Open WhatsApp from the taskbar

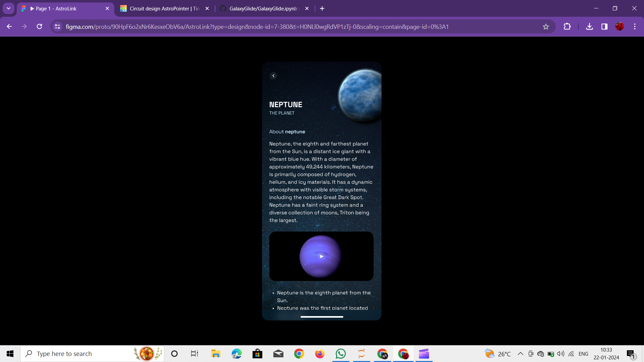340,354
